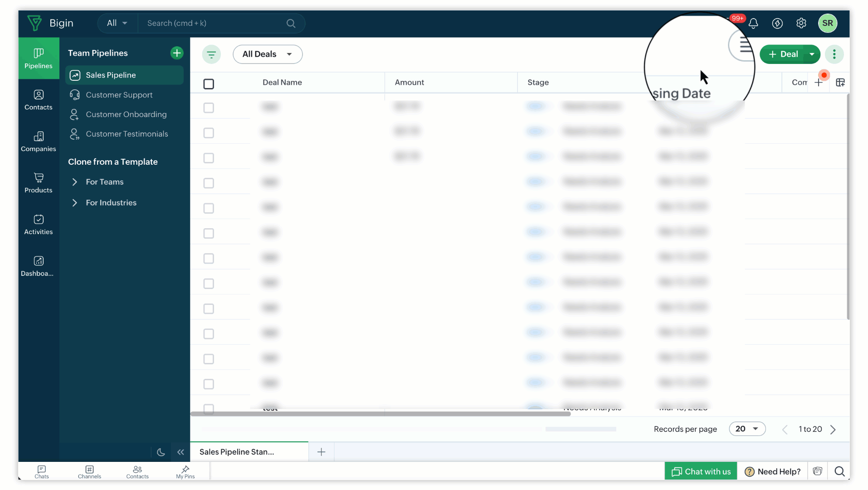Viewport: 868px width, 490px height.
Task: Open the Contacts module in sidebar
Action: point(39,100)
